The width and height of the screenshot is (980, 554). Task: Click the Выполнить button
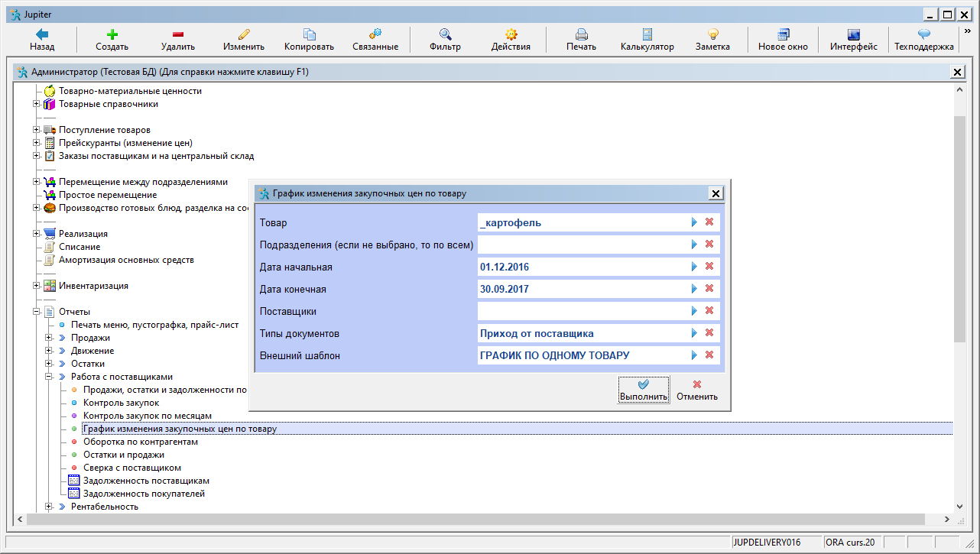[x=644, y=390]
